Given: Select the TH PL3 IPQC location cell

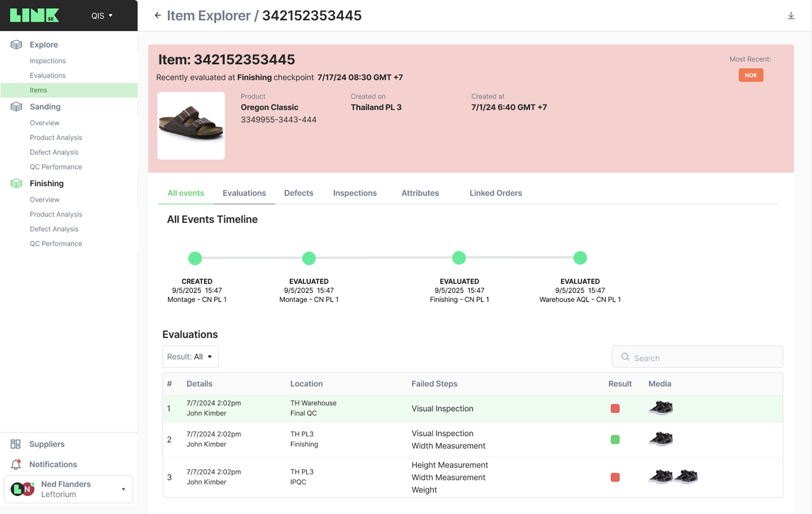Looking at the screenshot, I should point(302,477).
